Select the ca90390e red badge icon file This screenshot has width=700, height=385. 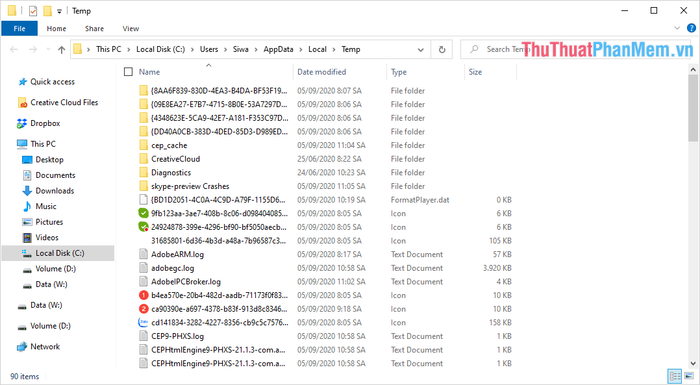pyautogui.click(x=143, y=309)
